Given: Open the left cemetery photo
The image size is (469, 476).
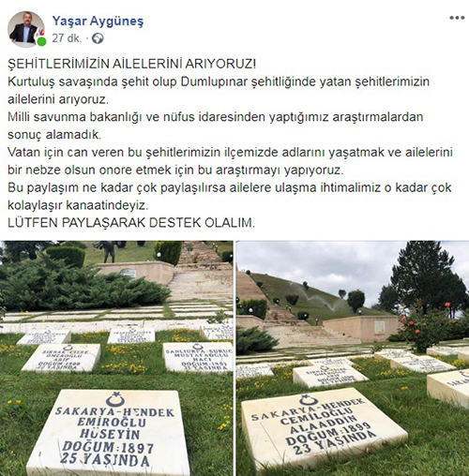Looking at the screenshot, I should [x=116, y=358].
